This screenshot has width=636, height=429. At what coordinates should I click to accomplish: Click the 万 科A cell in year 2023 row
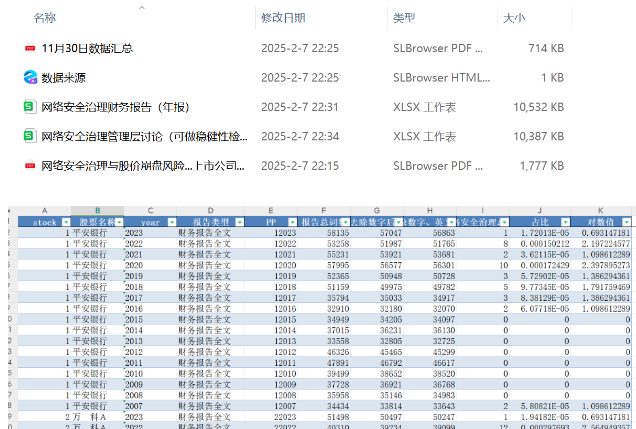tap(97, 417)
